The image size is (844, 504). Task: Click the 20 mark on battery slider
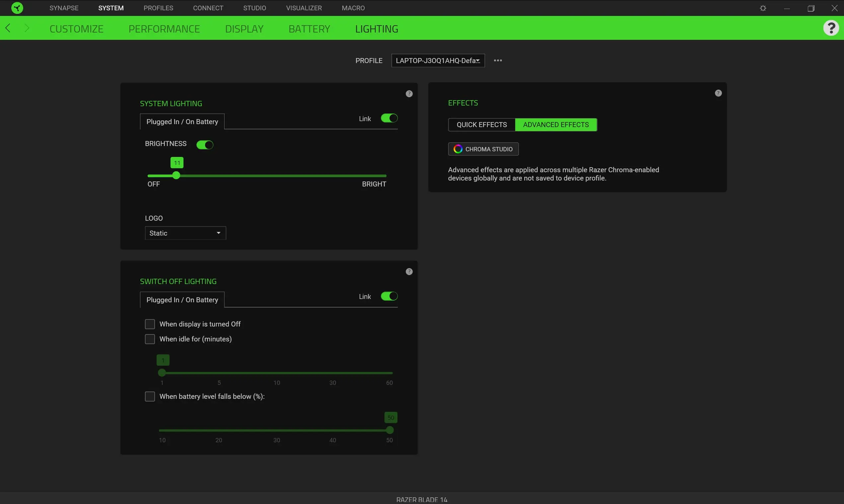tap(219, 440)
